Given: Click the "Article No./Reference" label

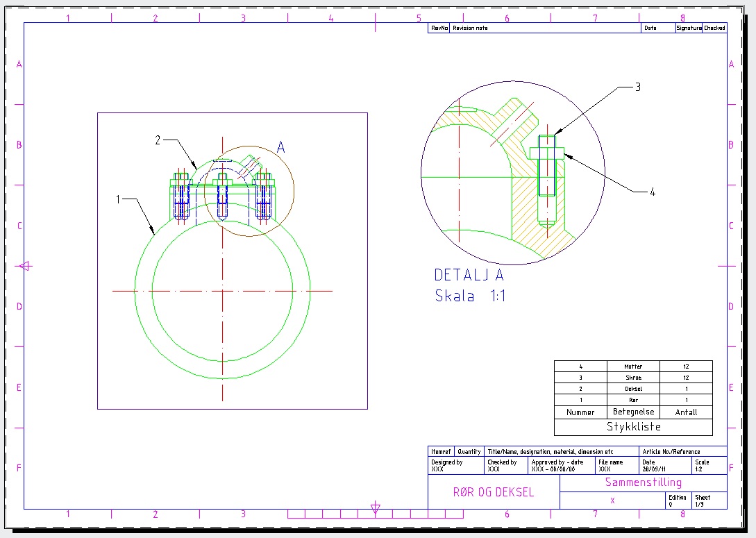Looking at the screenshot, I should click(671, 452).
